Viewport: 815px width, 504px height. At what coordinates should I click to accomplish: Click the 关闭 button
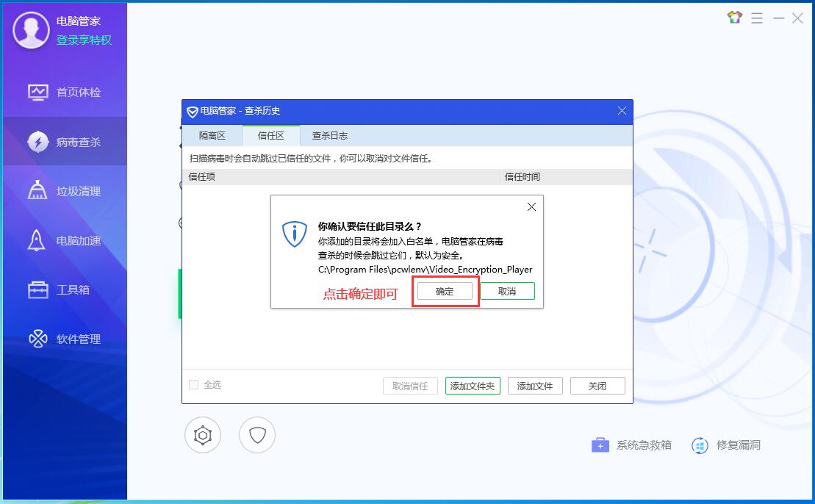pyautogui.click(x=597, y=386)
